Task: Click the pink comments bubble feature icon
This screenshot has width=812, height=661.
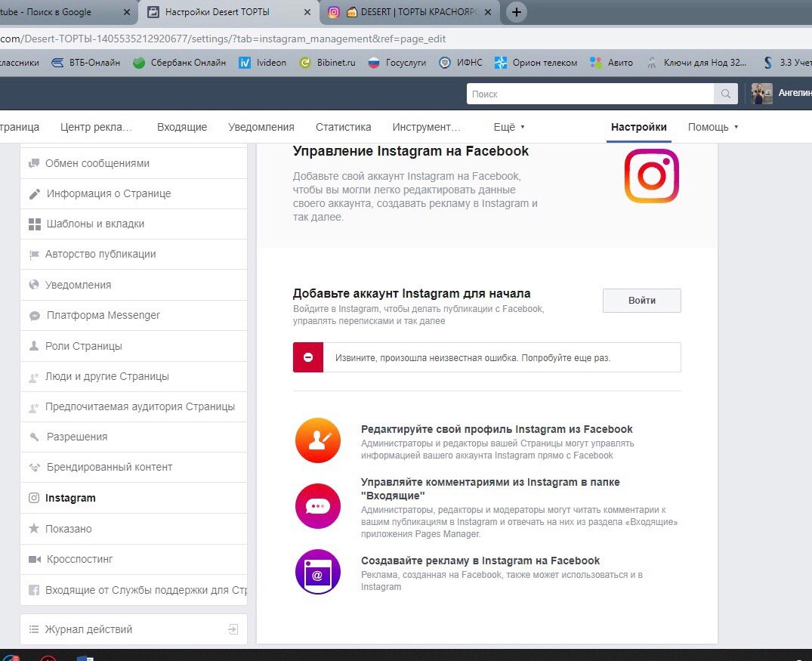Action: pos(318,506)
